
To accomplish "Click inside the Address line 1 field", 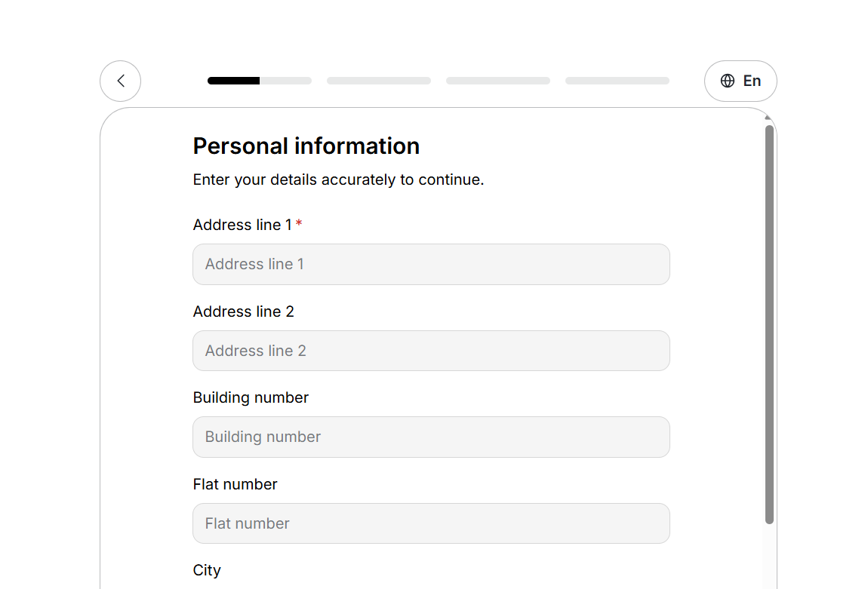I will coord(431,264).
